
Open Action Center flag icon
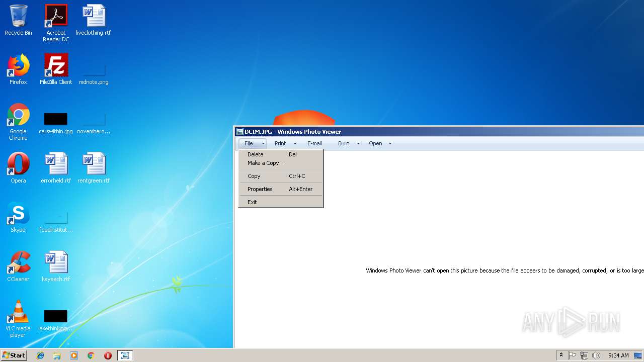pyautogui.click(x=572, y=355)
